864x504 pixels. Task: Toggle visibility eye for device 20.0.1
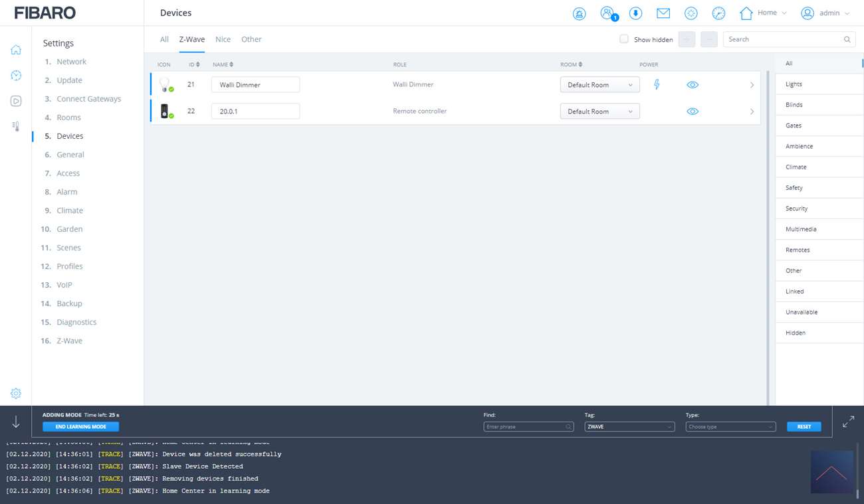point(693,112)
